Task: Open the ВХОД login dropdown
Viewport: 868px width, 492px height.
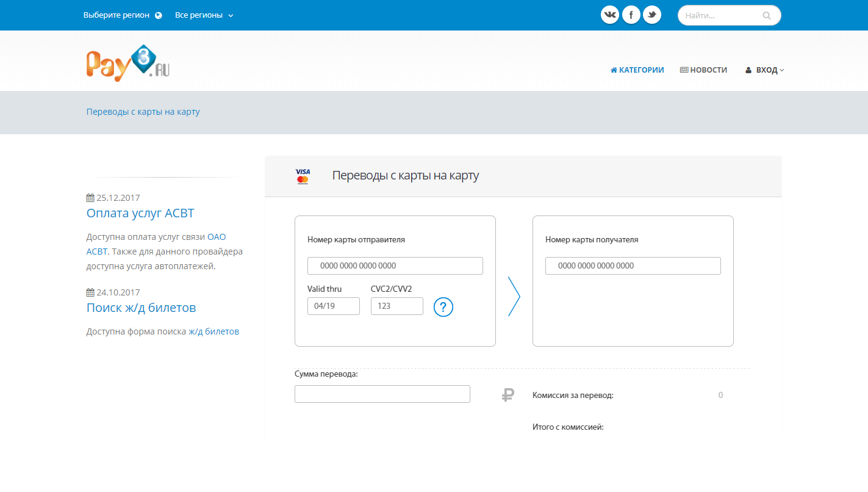Action: pyautogui.click(x=764, y=70)
